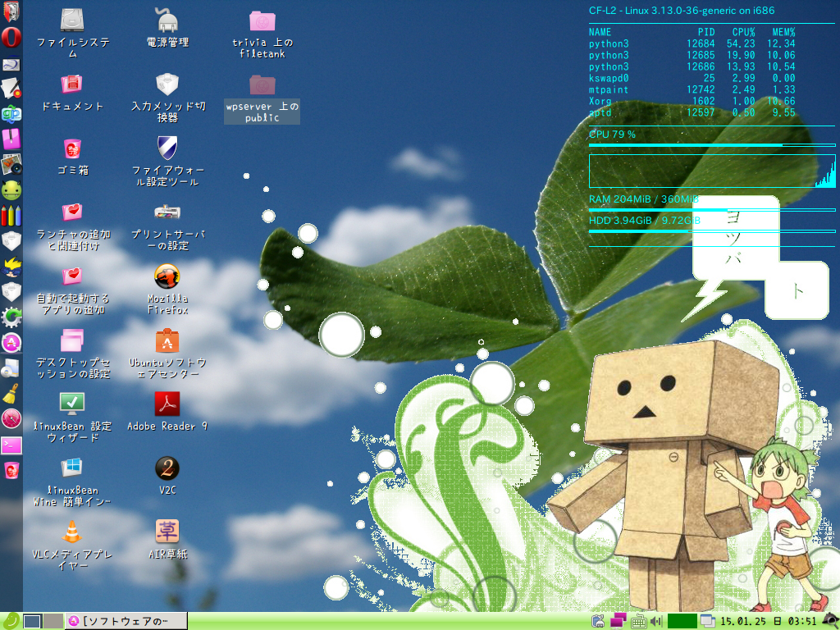The image size is (840, 630).
Task: Select the ファイルシステム desktop icon
Action: click(73, 33)
